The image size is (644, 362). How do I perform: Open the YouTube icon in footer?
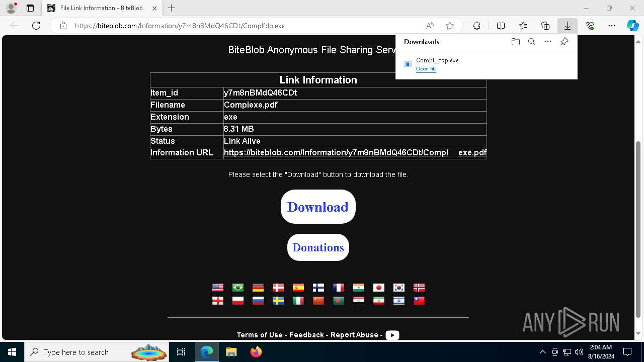pyautogui.click(x=392, y=335)
